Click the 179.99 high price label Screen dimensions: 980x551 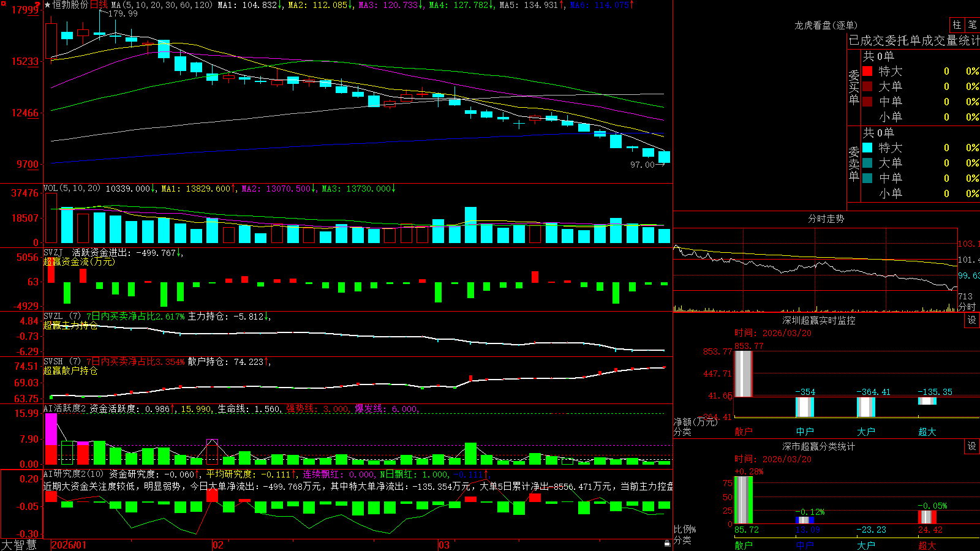pyautogui.click(x=123, y=13)
